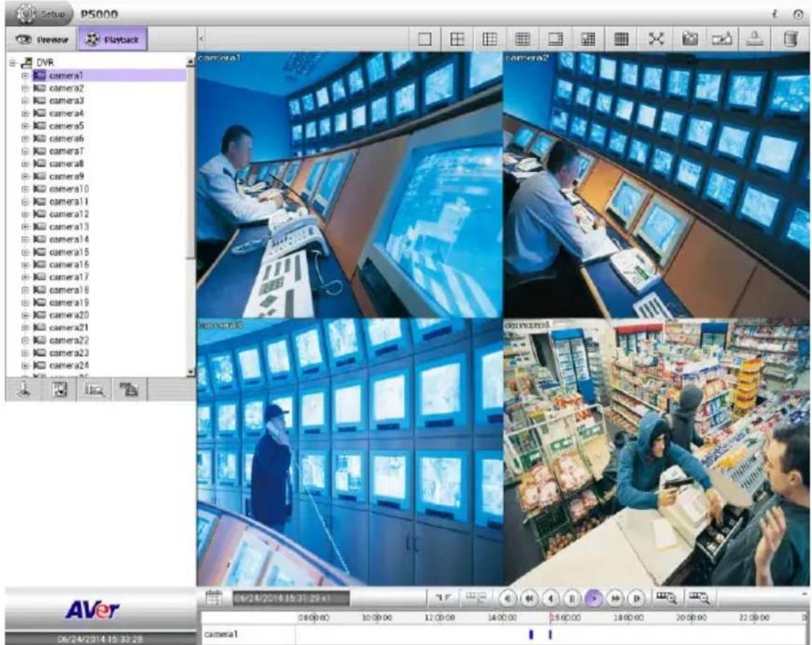This screenshot has width=812, height=645.
Task: Expand the camera13 tree node
Action: tap(25, 227)
